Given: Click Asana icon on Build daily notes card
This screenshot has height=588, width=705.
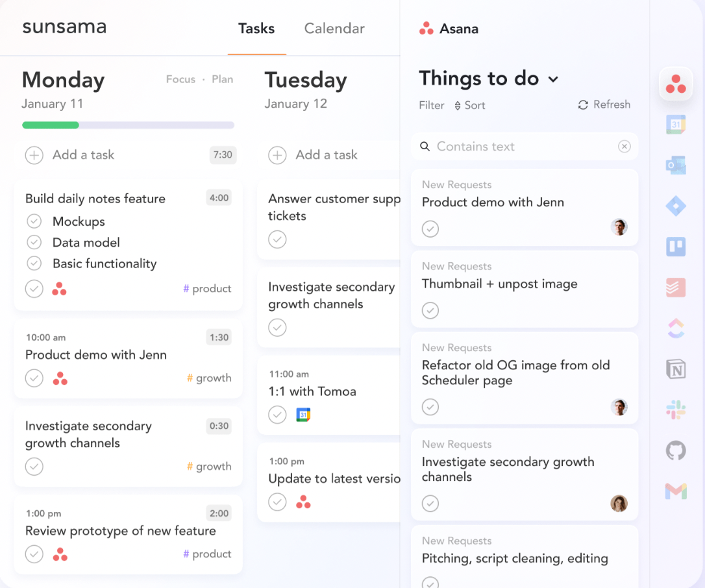Looking at the screenshot, I should tap(59, 289).
